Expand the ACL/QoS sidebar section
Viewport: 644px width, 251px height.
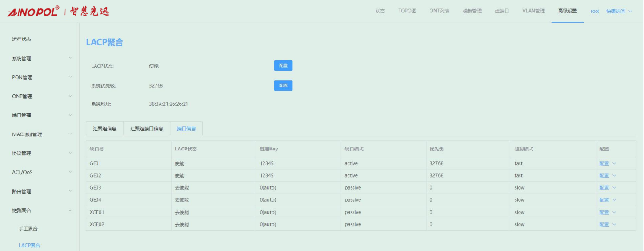[x=40, y=172]
